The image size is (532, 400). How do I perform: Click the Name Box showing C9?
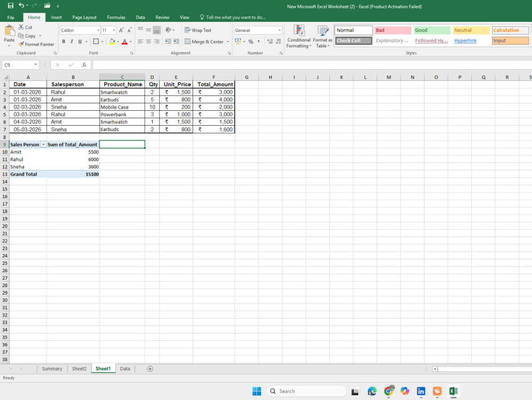20,64
